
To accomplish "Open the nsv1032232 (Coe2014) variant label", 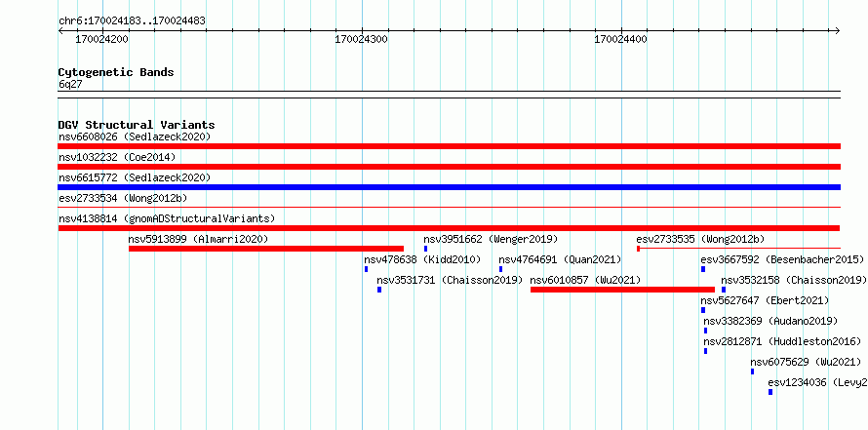I will [117, 157].
